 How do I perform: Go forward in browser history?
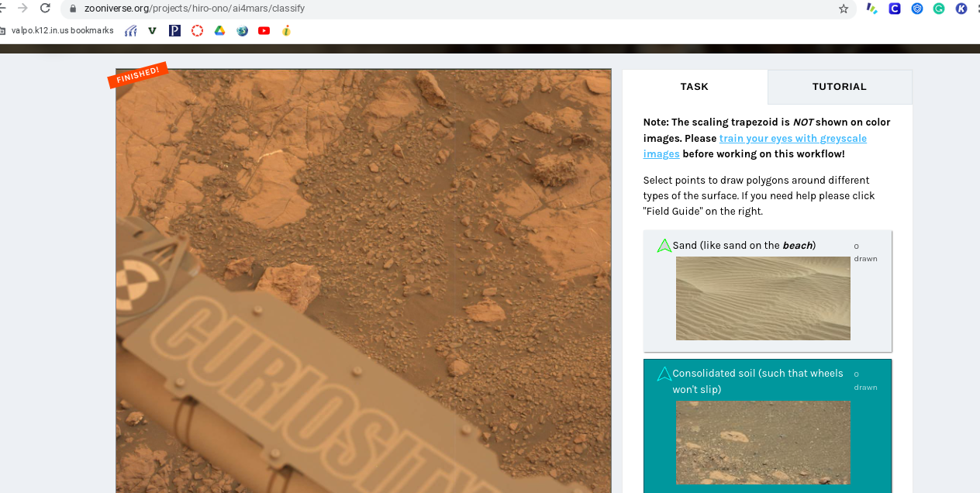pyautogui.click(x=22, y=9)
